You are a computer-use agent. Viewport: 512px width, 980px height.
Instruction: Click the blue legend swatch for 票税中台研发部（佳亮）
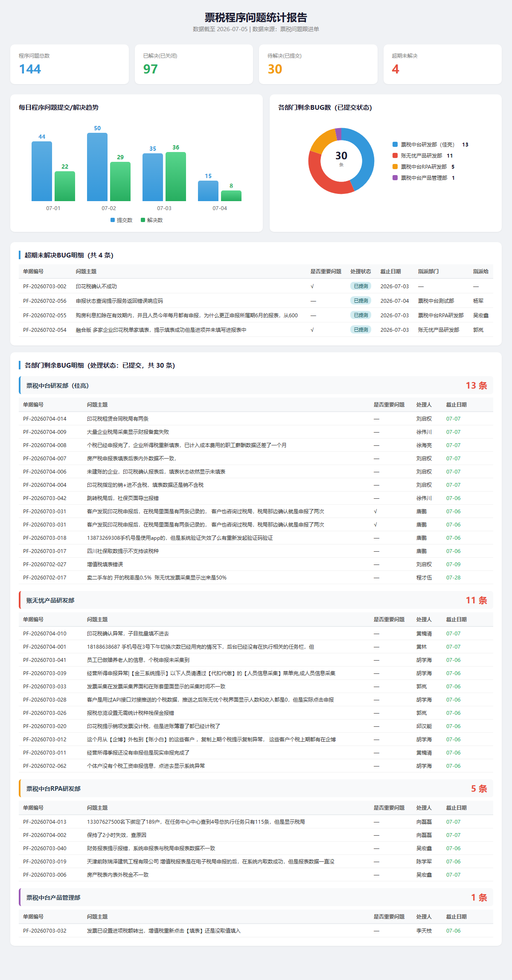[x=395, y=144]
